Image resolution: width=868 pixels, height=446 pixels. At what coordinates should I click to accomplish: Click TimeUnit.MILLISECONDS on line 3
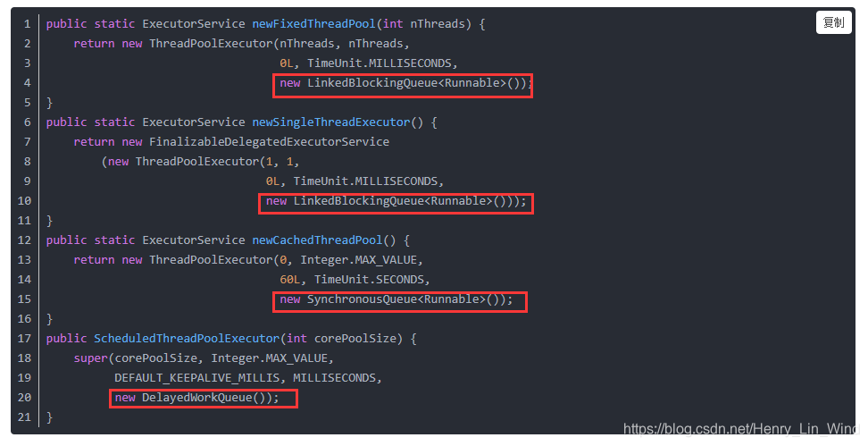pyautogui.click(x=380, y=63)
